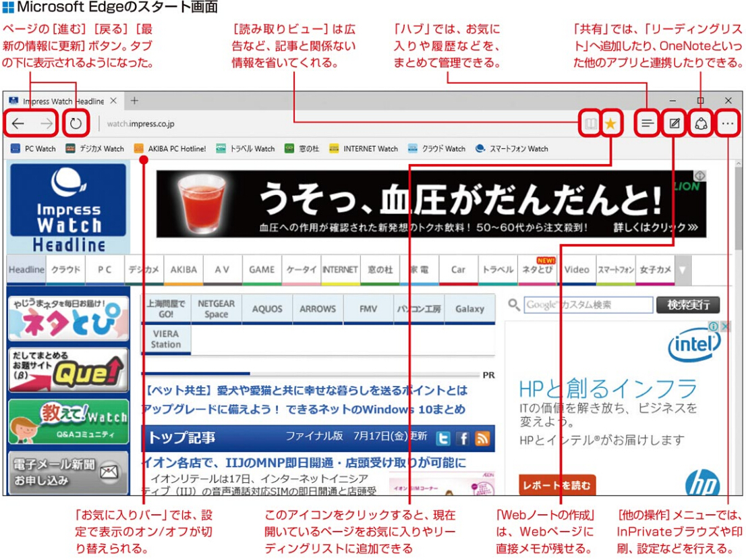The height and width of the screenshot is (560, 746).
Task: Select the Impress Watch Headline tab
Action: 63,101
